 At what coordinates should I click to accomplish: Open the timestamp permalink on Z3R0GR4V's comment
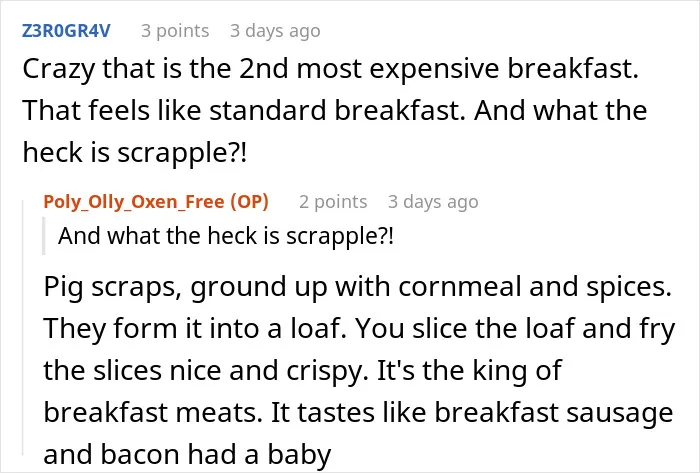(275, 31)
